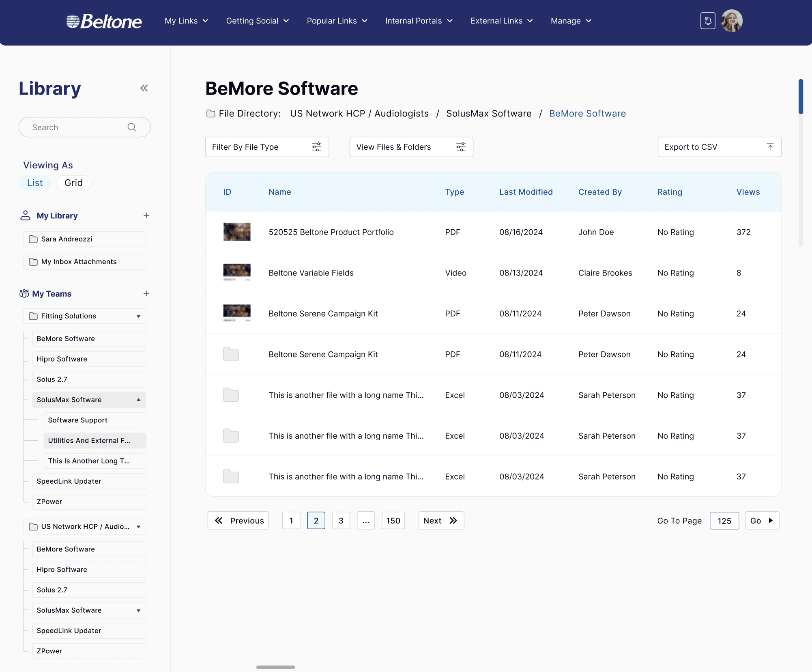This screenshot has width=812, height=672.
Task: Click the SolusMax Software breadcrumb link
Action: click(x=489, y=114)
